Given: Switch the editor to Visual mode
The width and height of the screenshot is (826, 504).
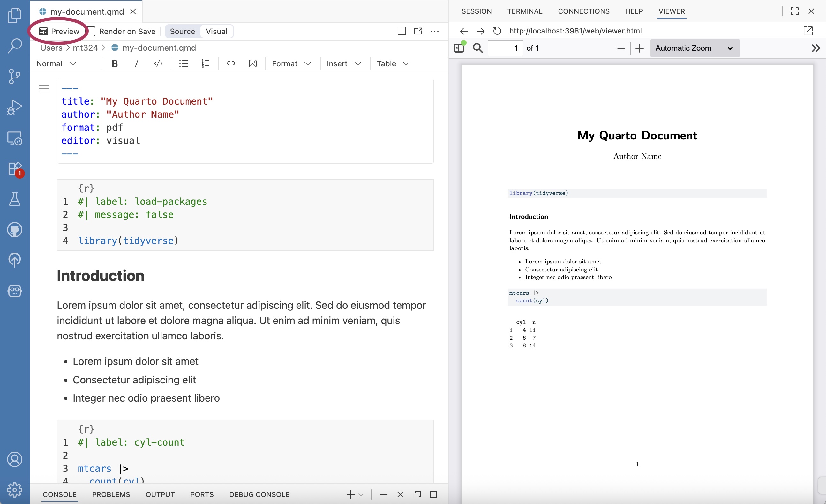Looking at the screenshot, I should [x=216, y=31].
